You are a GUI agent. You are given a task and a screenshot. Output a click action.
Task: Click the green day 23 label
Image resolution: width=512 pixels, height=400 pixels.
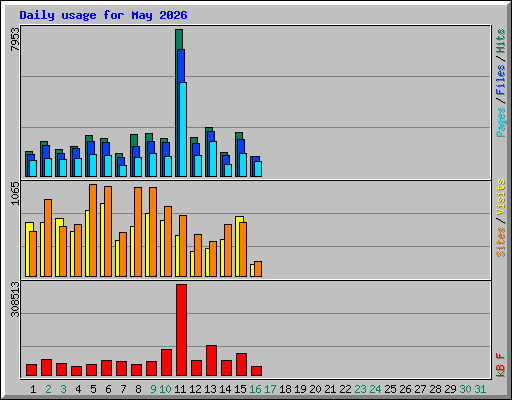[x=360, y=389]
